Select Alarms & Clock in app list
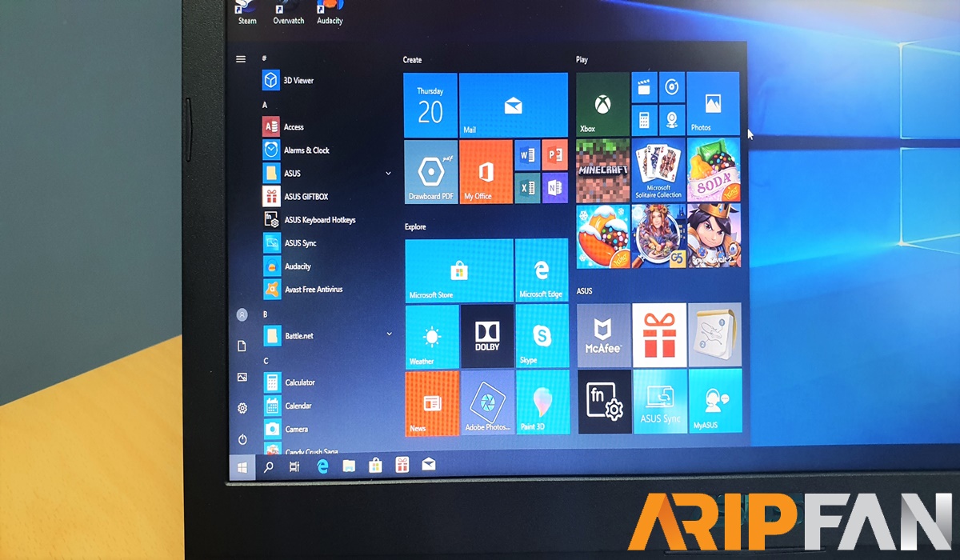 tap(306, 150)
